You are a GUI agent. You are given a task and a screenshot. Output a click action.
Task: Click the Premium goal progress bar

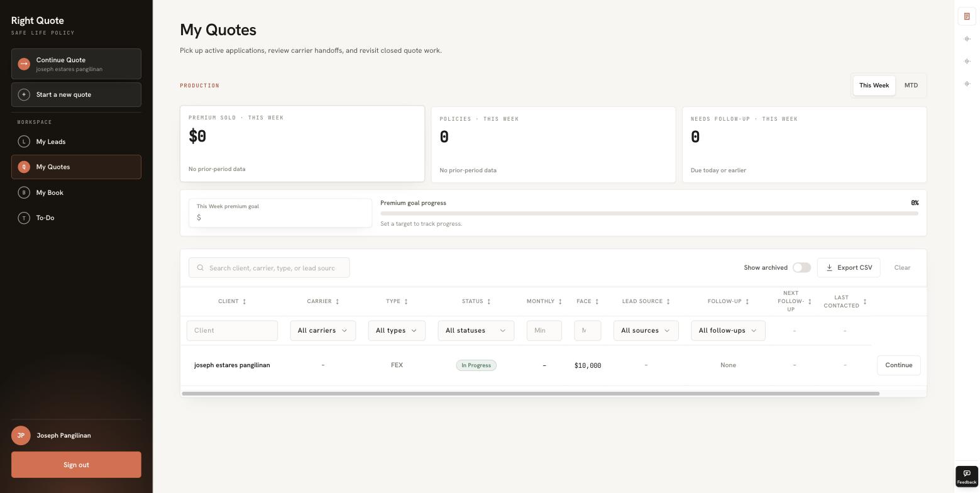[x=649, y=214]
